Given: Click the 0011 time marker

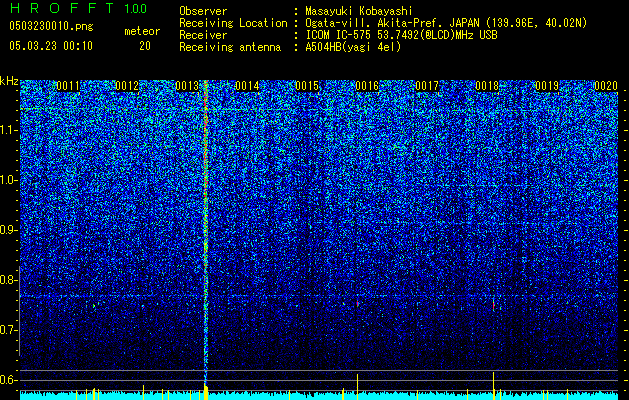Looking at the screenshot, I should 68,86.
